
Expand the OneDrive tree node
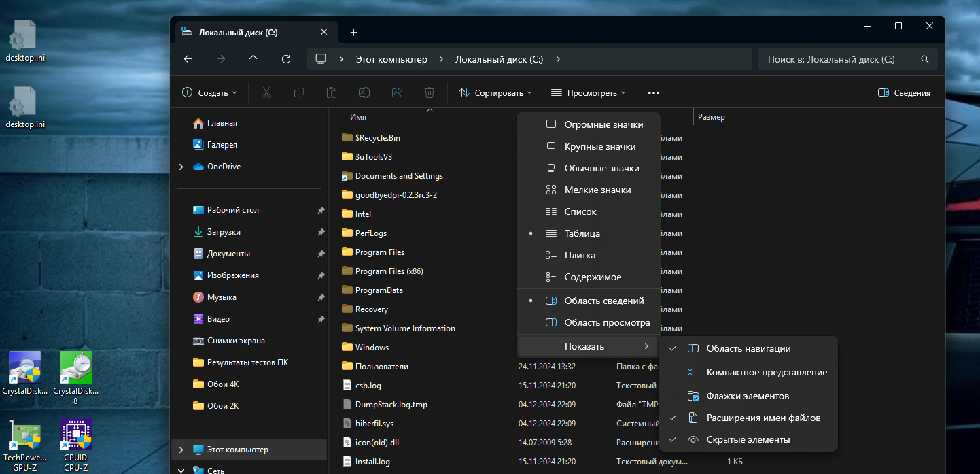(x=181, y=167)
